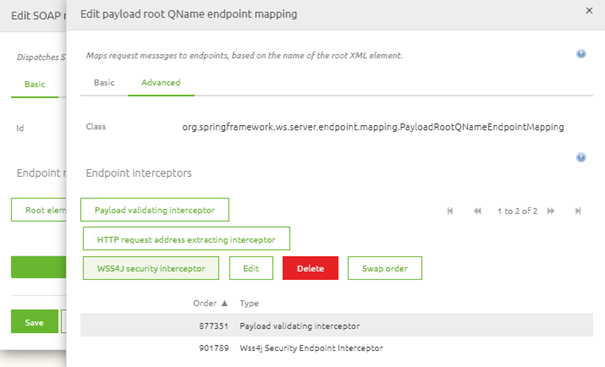Add a Payload validating interceptor

point(155,210)
